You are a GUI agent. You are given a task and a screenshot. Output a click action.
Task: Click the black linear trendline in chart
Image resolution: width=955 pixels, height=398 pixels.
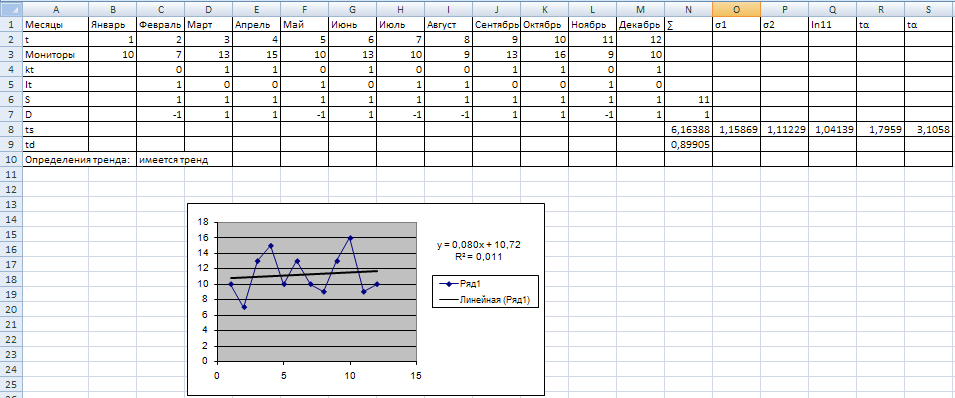305,274
